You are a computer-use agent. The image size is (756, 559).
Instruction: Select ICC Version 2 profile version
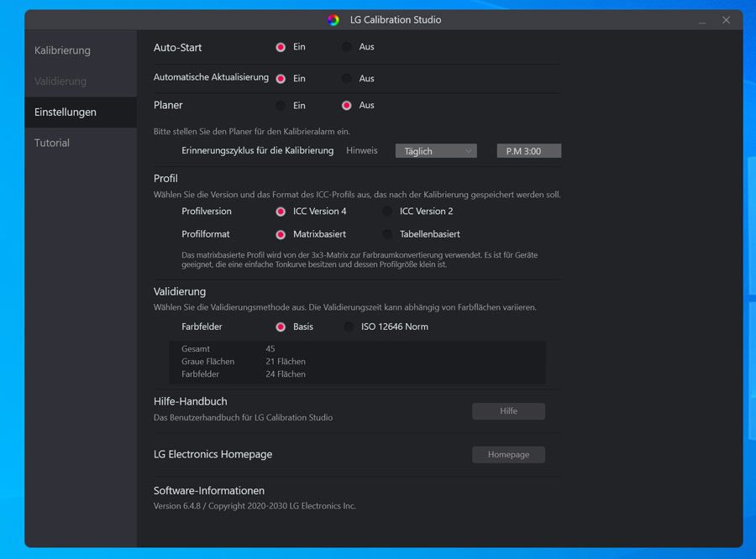click(387, 212)
